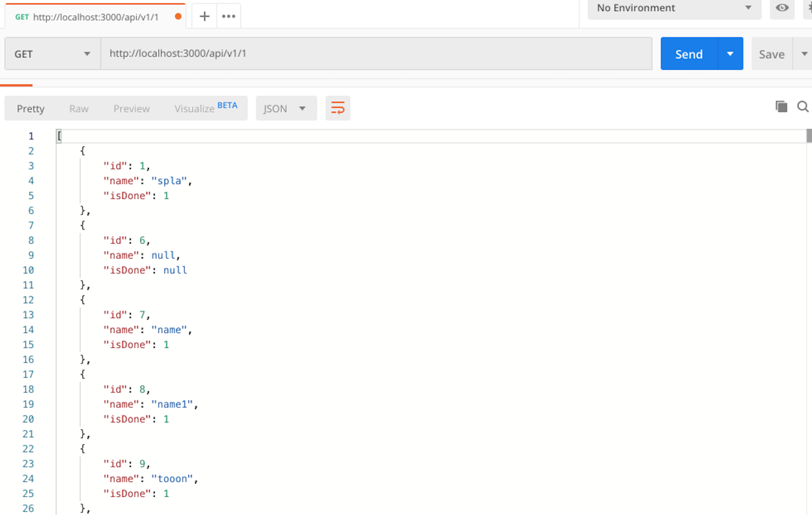Viewport: 812px width, 515px height.
Task: Open a new request tab with plus icon
Action: click(204, 16)
